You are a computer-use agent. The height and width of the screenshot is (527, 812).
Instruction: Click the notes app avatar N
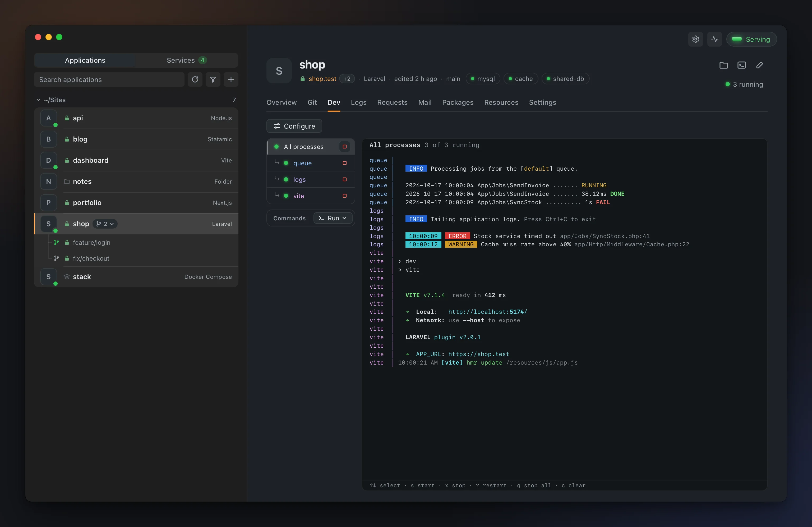pyautogui.click(x=48, y=181)
